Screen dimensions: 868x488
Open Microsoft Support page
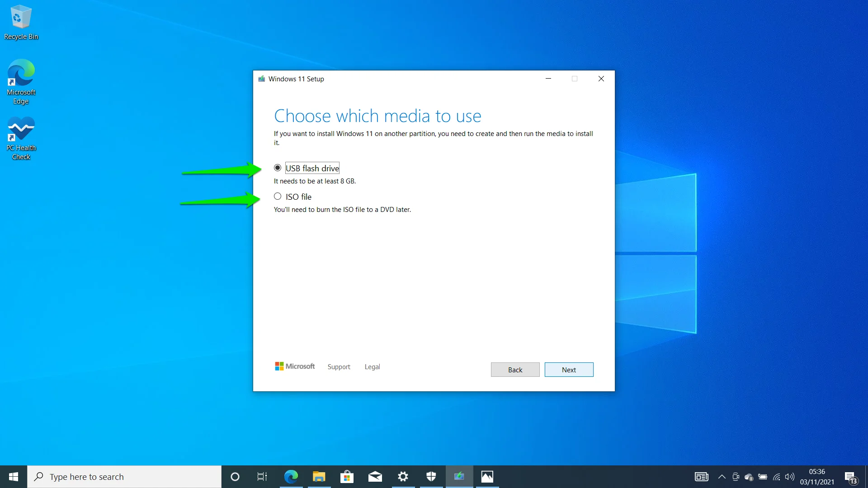[x=339, y=366]
